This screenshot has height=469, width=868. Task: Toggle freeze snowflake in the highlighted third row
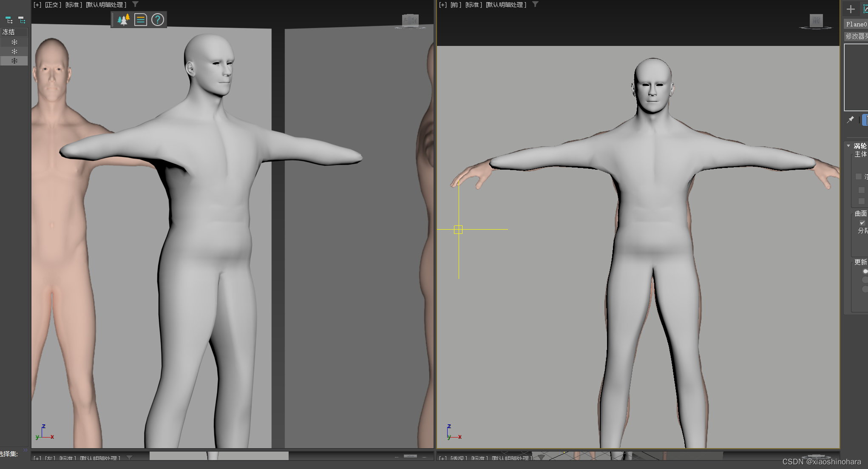tap(14, 61)
